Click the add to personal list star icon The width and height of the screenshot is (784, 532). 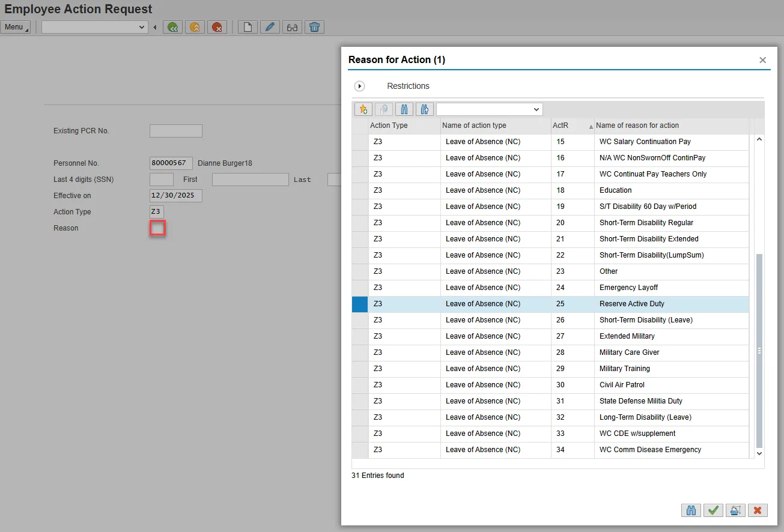(363, 109)
